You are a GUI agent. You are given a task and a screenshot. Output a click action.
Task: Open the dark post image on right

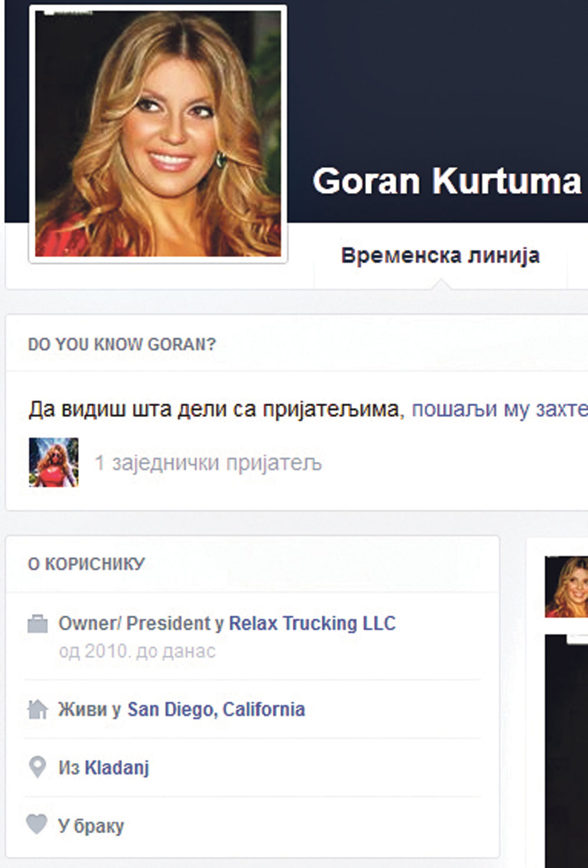567,747
